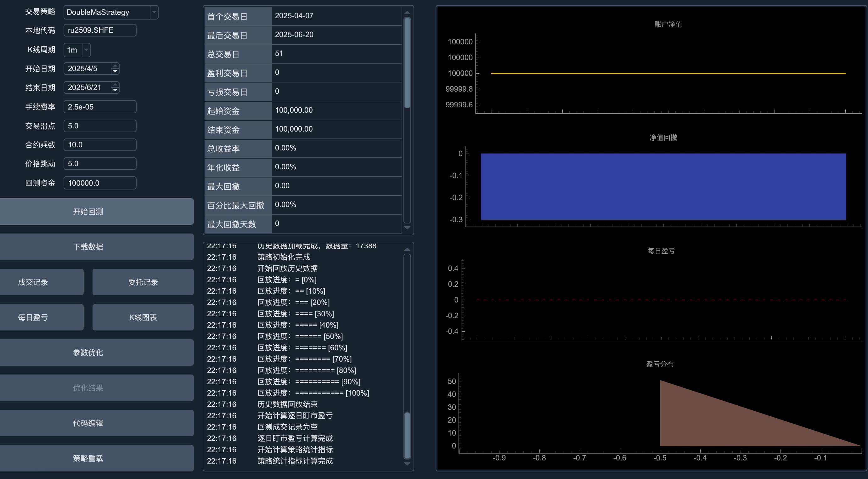Open the K线图表 chart button
The image size is (868, 479).
(143, 317)
